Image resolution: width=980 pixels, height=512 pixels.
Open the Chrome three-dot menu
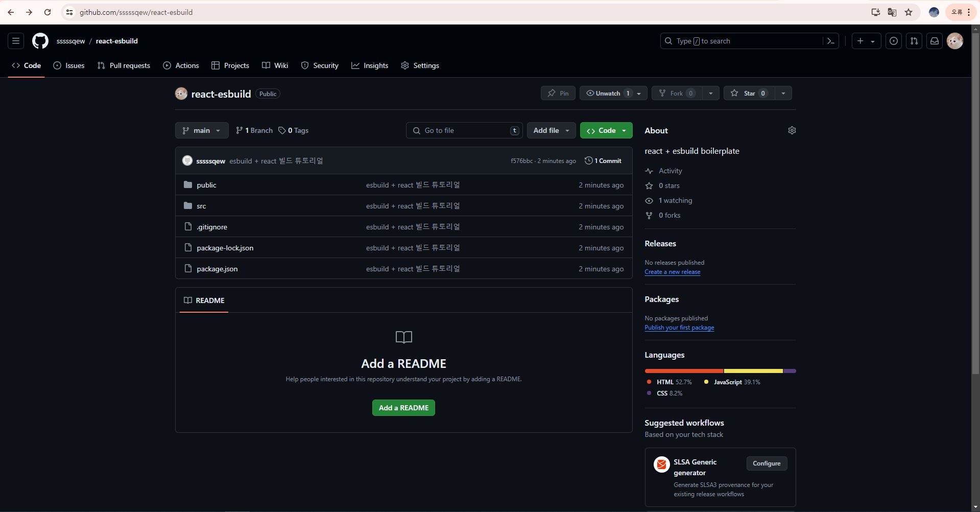click(969, 12)
